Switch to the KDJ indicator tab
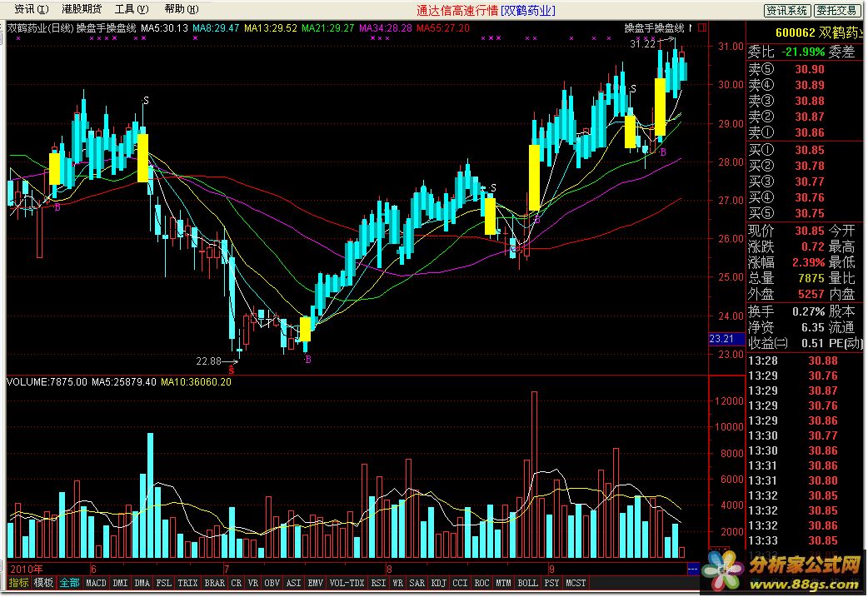Screen dimensions: 868x597 click(x=438, y=583)
